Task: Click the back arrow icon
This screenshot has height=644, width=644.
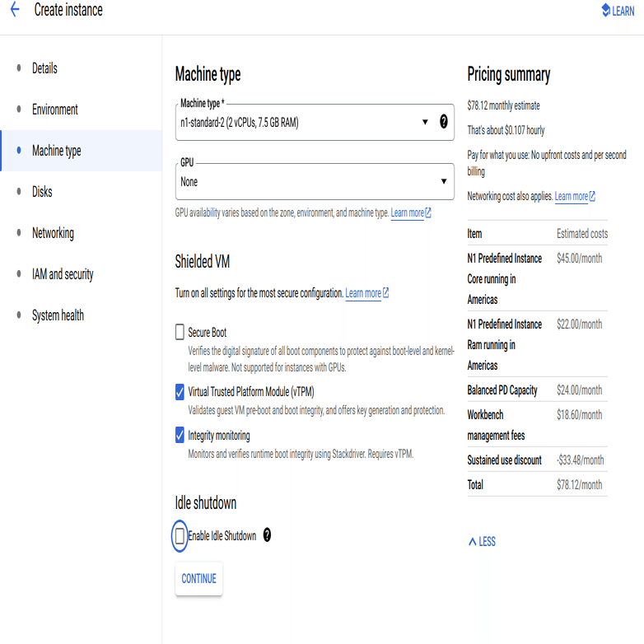Action: tap(14, 12)
